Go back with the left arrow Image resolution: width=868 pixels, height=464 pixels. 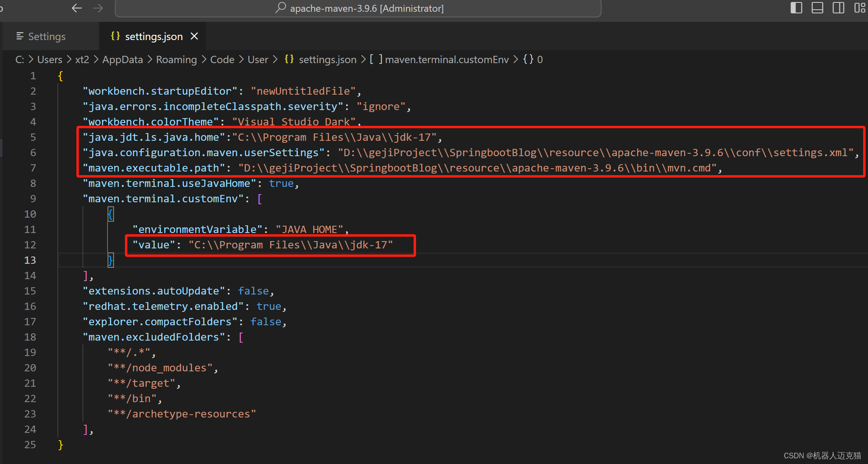77,8
